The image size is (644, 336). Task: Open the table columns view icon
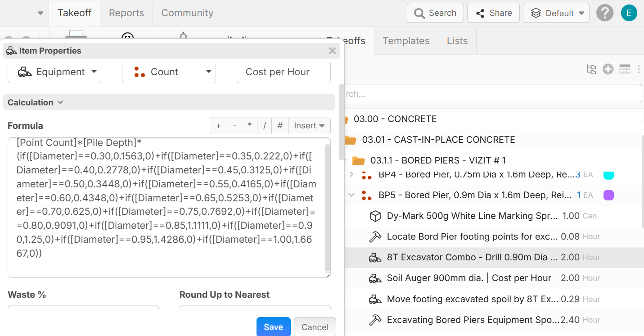coord(625,69)
